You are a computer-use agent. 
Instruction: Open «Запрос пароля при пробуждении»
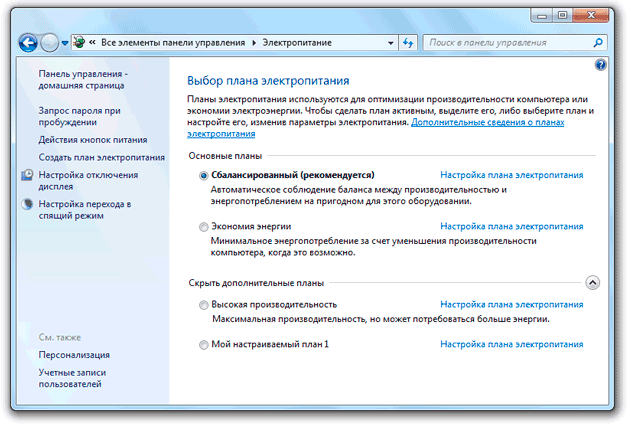(79, 116)
